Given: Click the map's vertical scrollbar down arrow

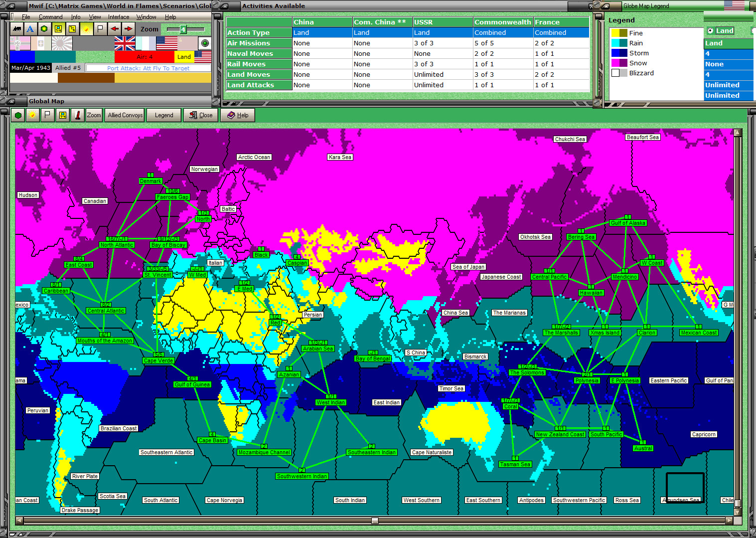Looking at the screenshot, I should (x=738, y=512).
